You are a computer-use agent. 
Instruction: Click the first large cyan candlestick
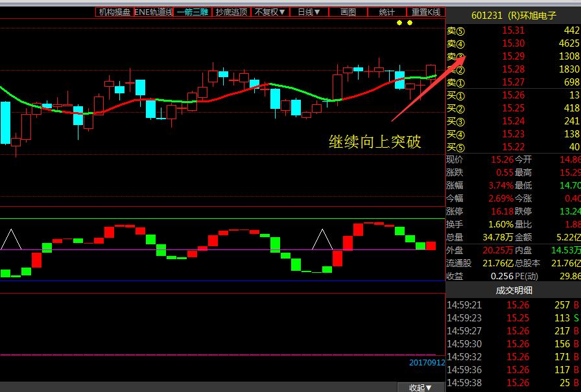[6, 122]
